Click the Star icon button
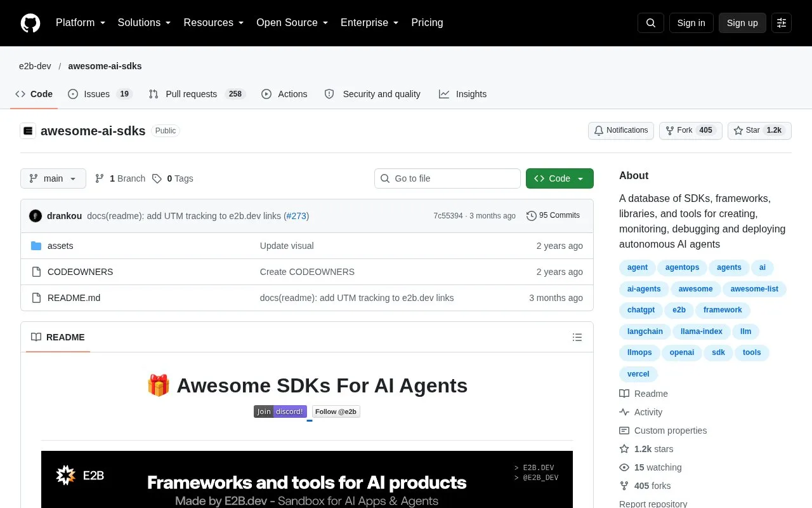812x508 pixels. (759, 130)
